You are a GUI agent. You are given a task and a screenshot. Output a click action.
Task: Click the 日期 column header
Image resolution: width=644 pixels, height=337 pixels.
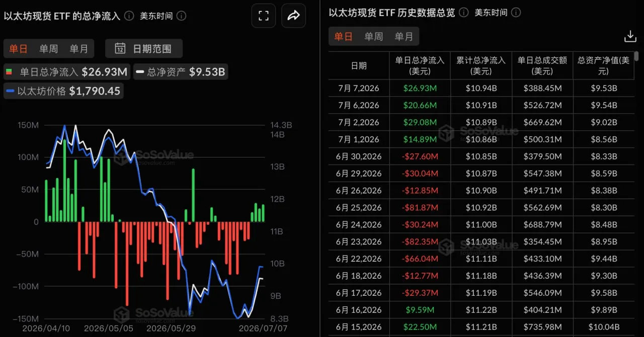359,65
